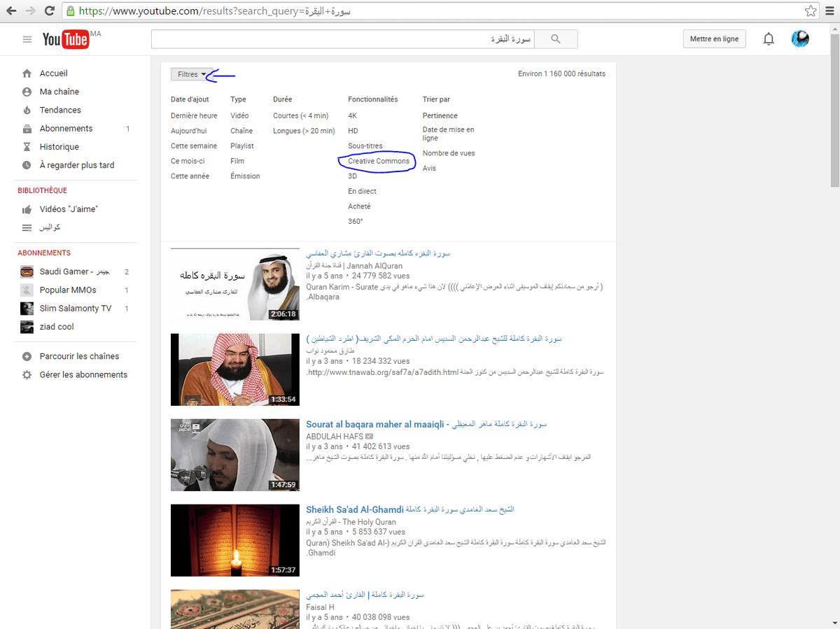Sort results by Nombre de vues

point(448,153)
